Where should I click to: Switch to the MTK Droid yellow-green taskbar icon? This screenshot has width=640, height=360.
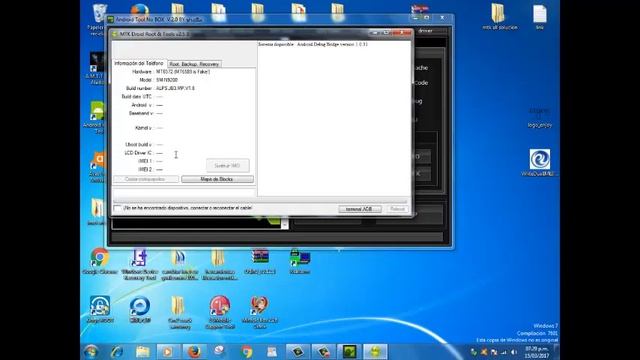coord(375,351)
